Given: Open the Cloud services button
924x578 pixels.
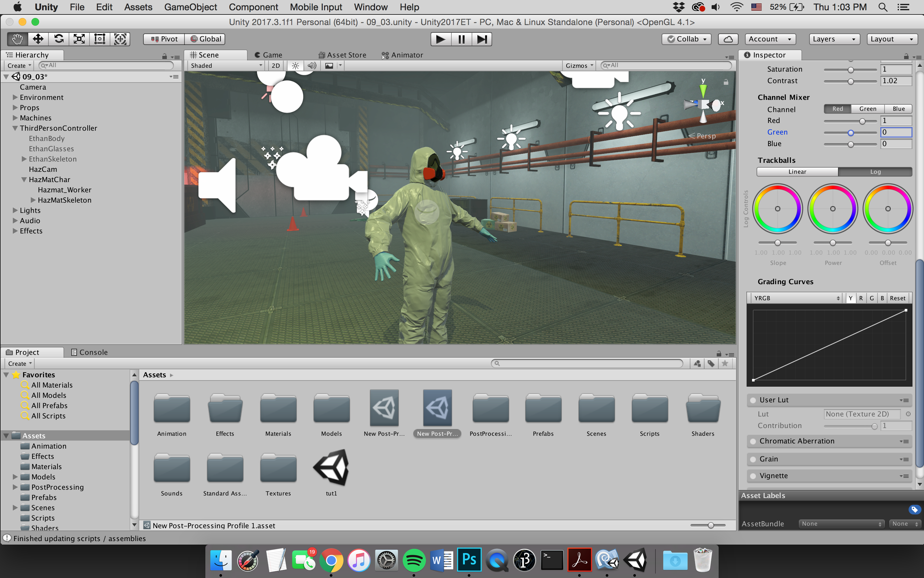Looking at the screenshot, I should pos(728,39).
